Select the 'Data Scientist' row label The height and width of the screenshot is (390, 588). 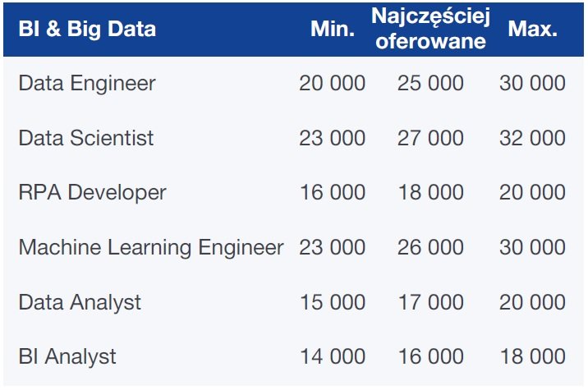[x=86, y=138]
